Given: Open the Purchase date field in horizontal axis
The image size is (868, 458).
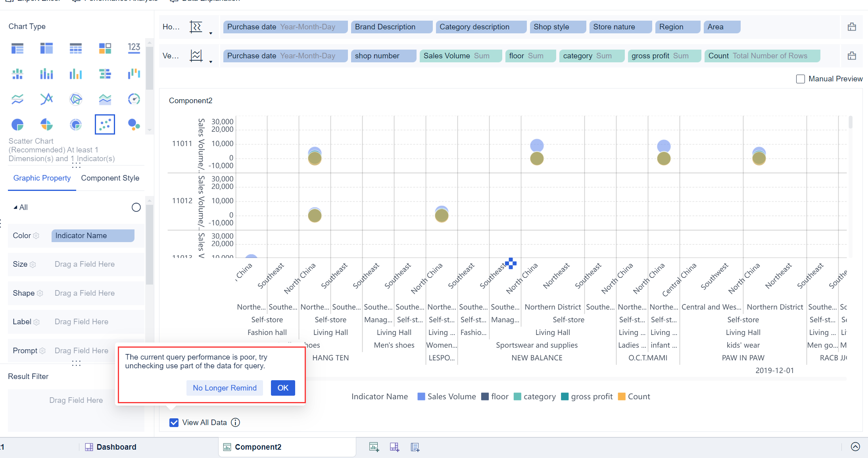Looking at the screenshot, I should coord(285,27).
